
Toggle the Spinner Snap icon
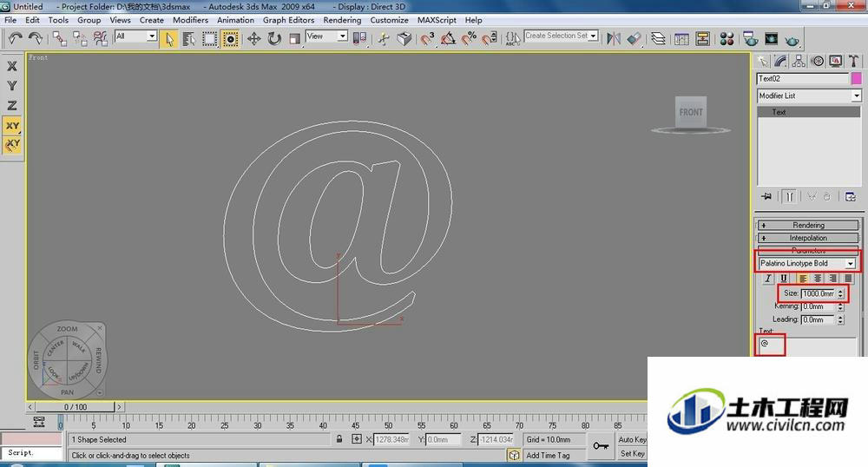(490, 39)
